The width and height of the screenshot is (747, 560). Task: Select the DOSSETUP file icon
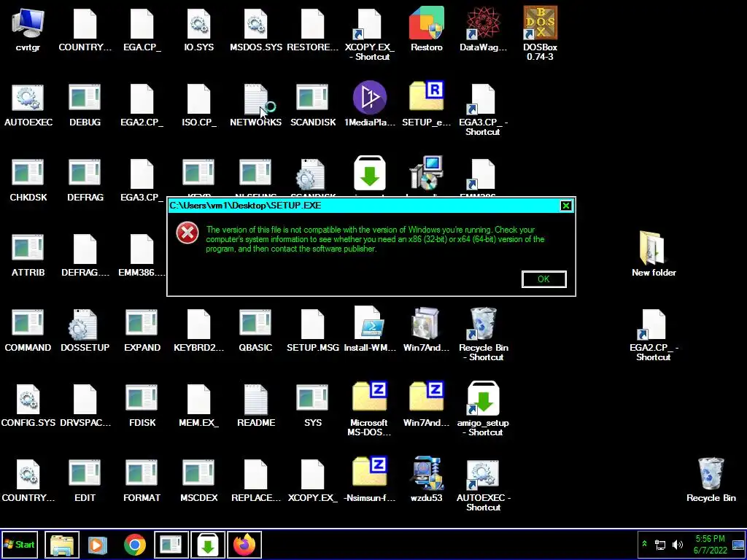click(85, 330)
